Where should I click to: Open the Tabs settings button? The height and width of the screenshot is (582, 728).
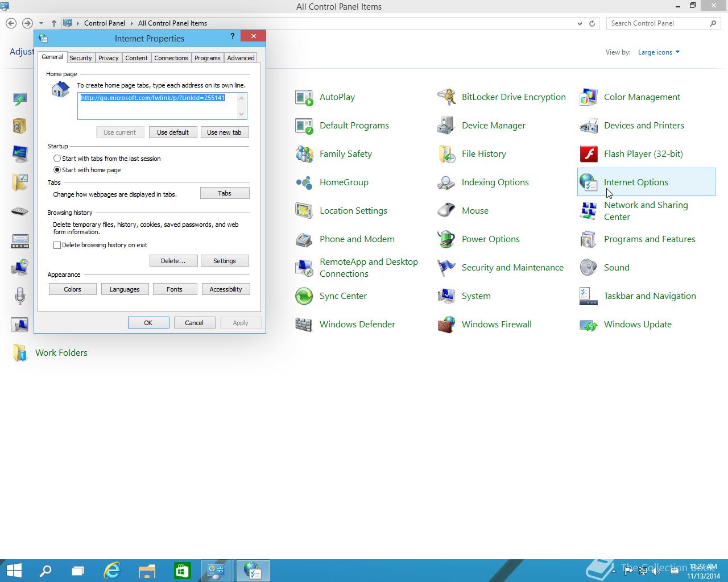pos(225,193)
